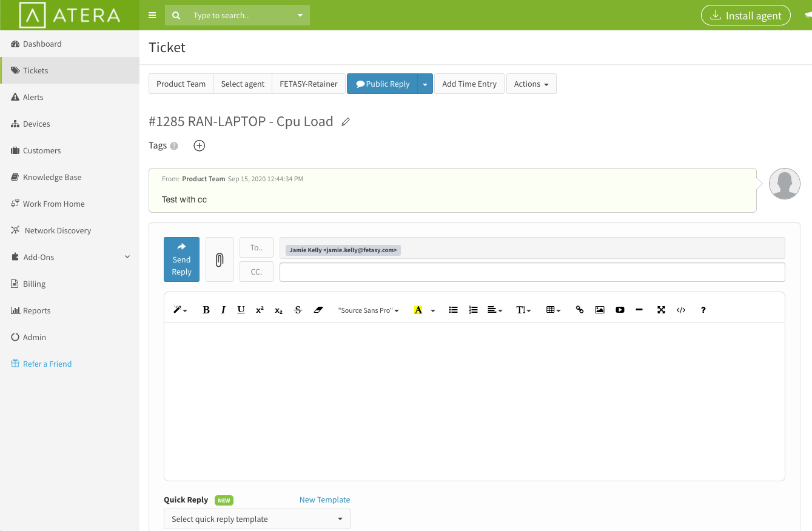Open Devices in sidebar
Viewport: 812px width, 531px height.
70,124
